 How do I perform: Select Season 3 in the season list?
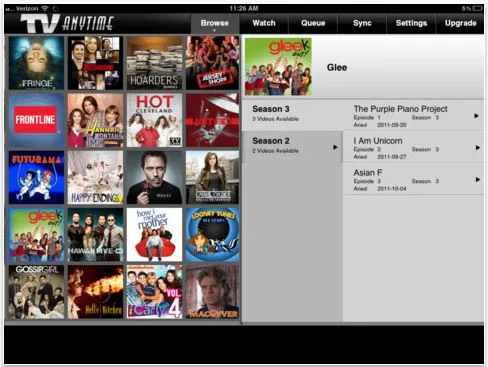click(292, 115)
